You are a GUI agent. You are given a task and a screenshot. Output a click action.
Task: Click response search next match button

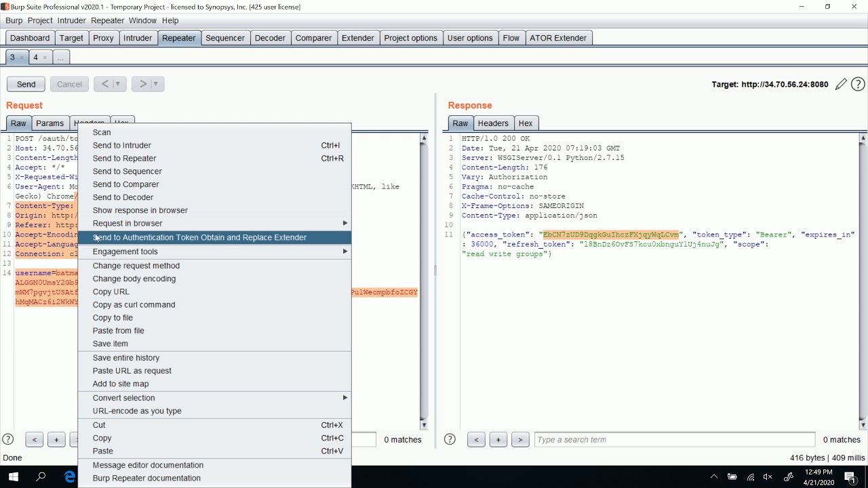520,440
